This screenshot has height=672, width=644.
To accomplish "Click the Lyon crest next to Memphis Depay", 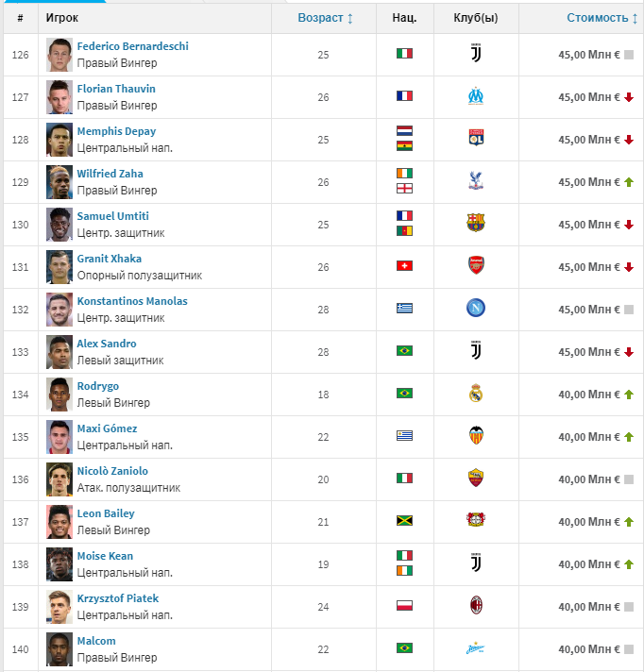I will [476, 138].
